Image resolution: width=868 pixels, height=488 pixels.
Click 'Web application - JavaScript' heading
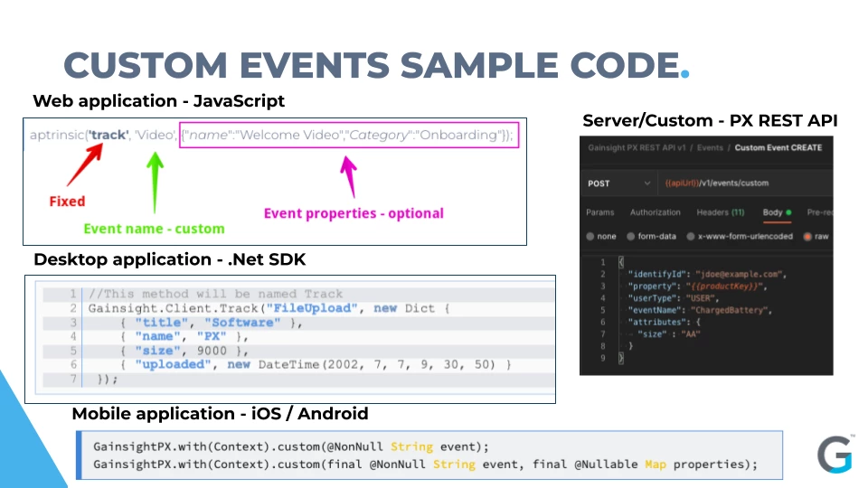pyautogui.click(x=158, y=100)
